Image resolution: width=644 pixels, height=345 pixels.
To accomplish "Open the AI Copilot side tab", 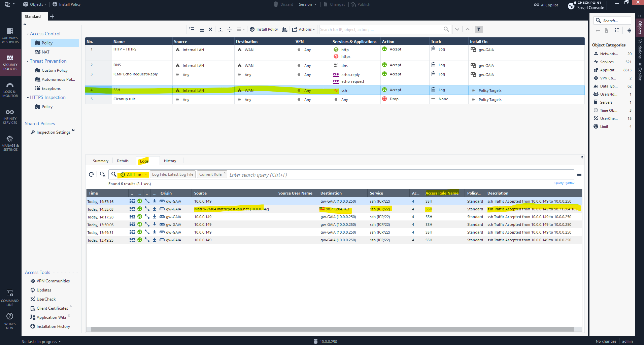I will coord(640,71).
